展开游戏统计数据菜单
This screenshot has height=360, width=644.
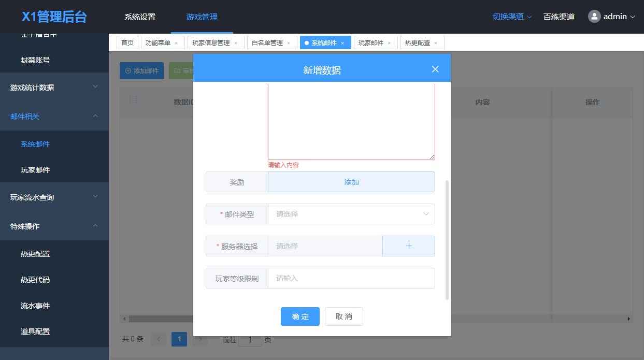click(x=54, y=87)
